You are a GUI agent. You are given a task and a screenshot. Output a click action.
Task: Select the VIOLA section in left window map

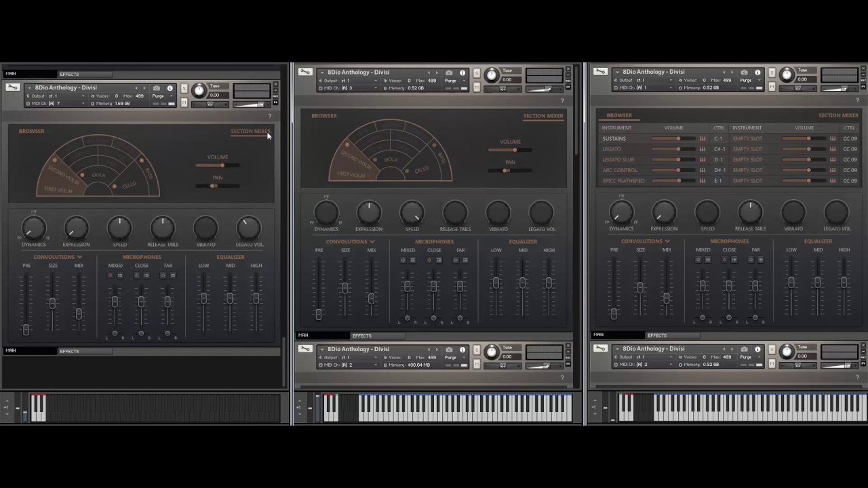tap(98, 175)
